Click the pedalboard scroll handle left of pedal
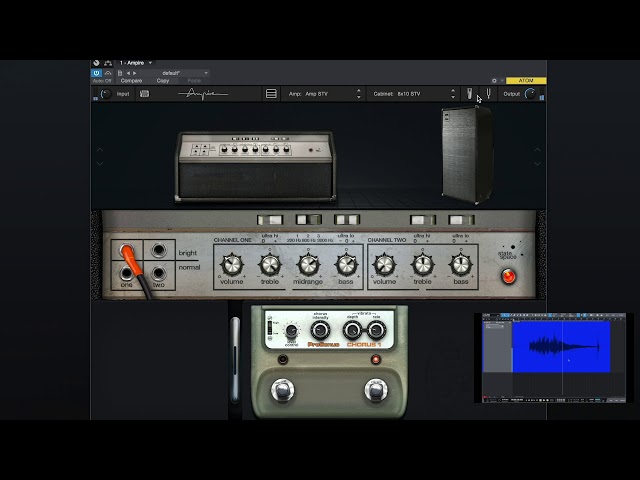The height and width of the screenshot is (480, 640). coord(235,360)
